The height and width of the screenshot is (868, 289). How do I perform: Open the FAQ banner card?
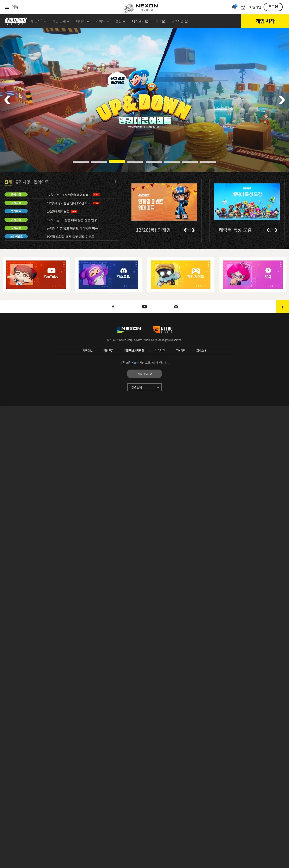(253, 275)
